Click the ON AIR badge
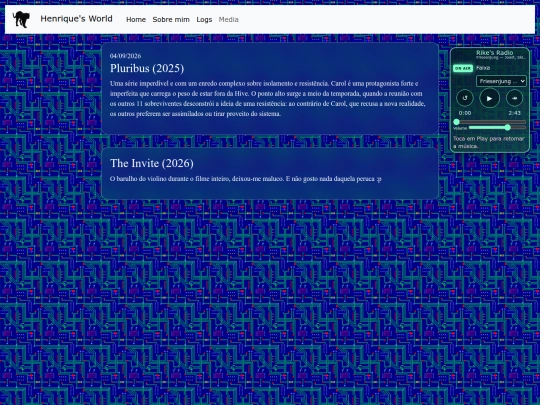This screenshot has width=540, height=405. click(463, 68)
